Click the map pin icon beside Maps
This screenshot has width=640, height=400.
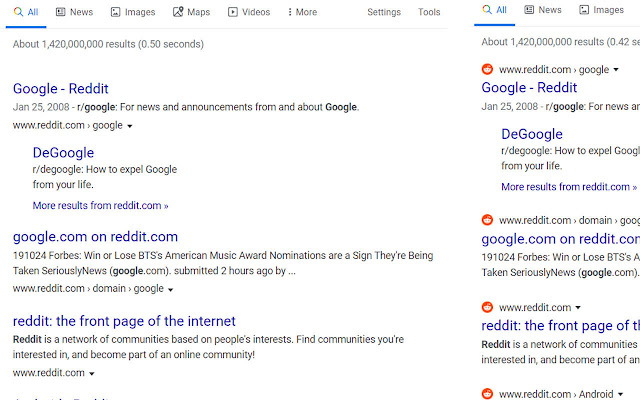[x=178, y=12]
